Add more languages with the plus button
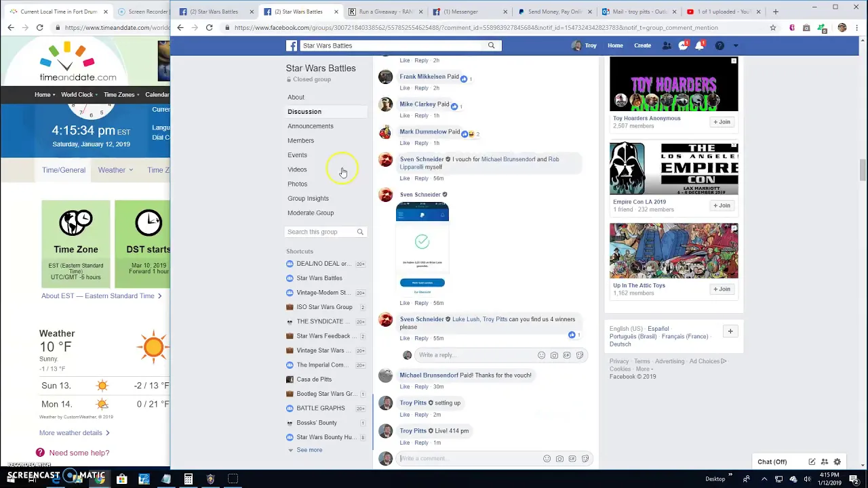Screen dimensions: 868x488 (730, 331)
